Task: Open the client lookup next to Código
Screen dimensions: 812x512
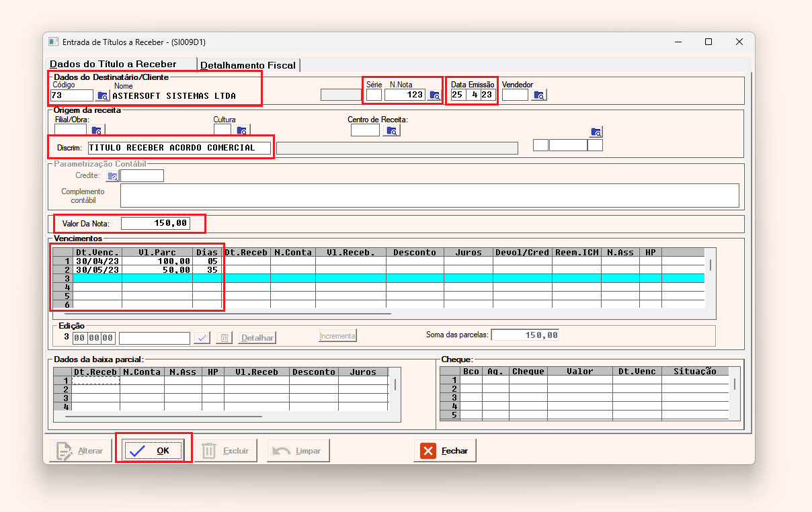Action: [x=102, y=95]
